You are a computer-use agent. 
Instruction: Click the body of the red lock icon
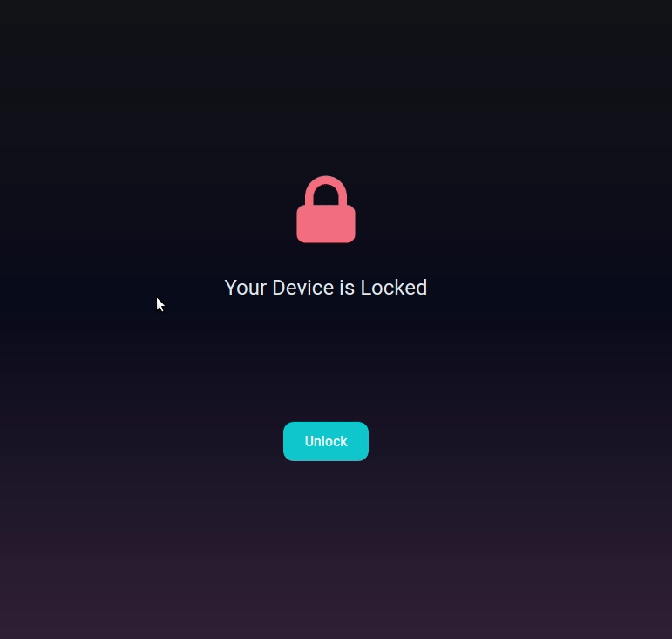click(326, 224)
